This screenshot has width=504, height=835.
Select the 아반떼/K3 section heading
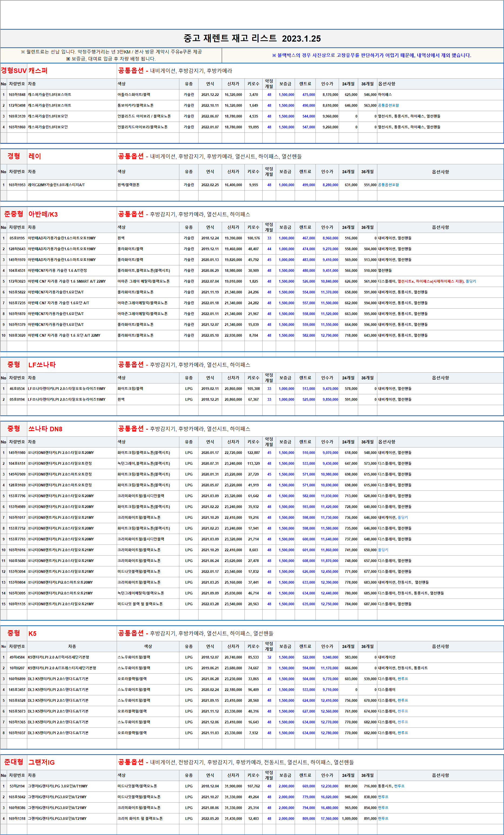pyautogui.click(x=43, y=214)
